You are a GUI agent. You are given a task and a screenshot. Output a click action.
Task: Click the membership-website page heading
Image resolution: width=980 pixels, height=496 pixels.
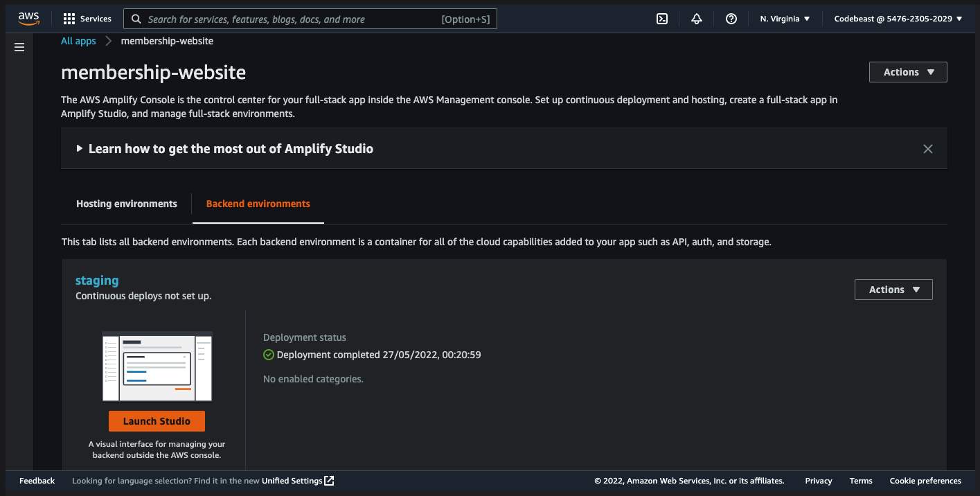(x=154, y=72)
